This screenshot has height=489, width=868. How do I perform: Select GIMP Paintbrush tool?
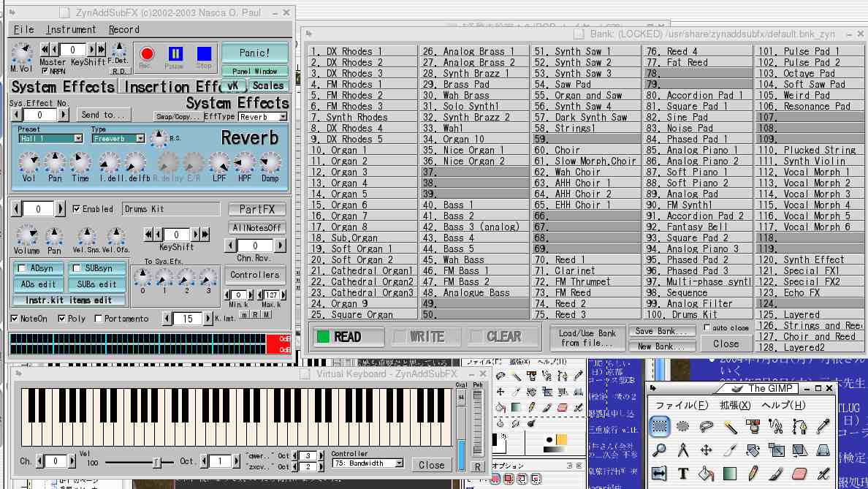point(776,474)
